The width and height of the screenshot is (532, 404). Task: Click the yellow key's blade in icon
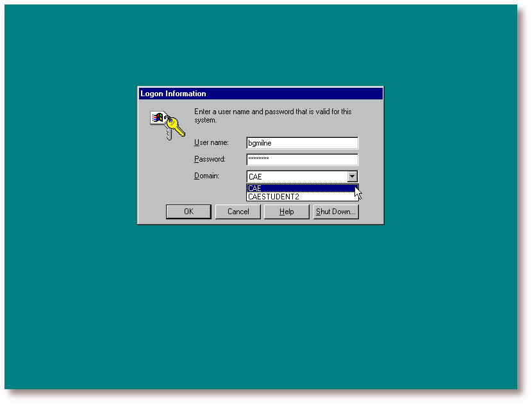[179, 131]
